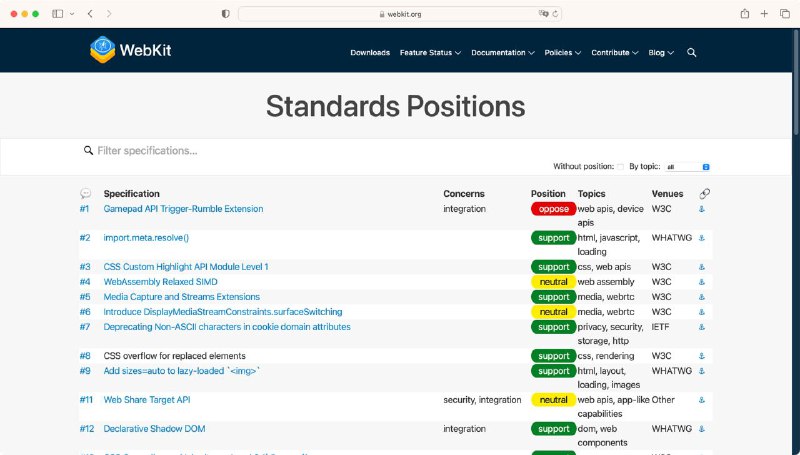The image size is (800, 455).
Task: Click the link chain column header icon
Action: 704,194
